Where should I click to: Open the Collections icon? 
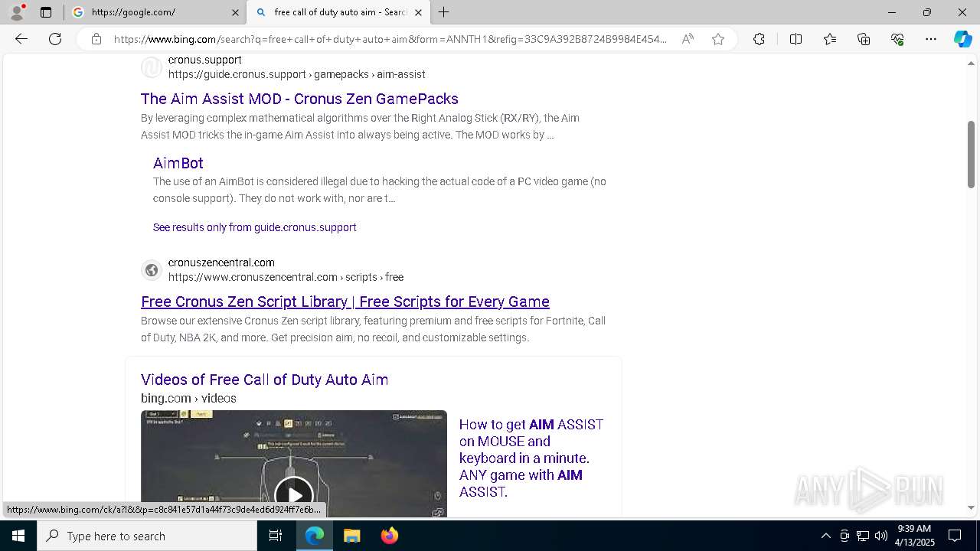point(864,39)
